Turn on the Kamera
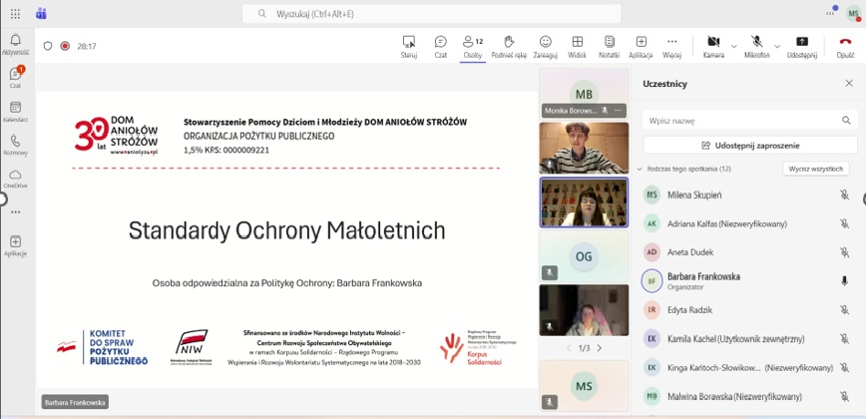This screenshot has width=868, height=419. tap(713, 42)
